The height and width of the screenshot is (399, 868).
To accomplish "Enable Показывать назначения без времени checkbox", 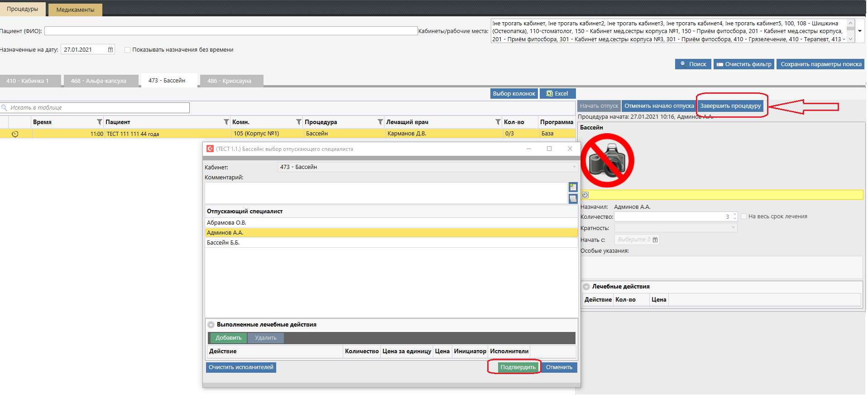I will pos(128,50).
